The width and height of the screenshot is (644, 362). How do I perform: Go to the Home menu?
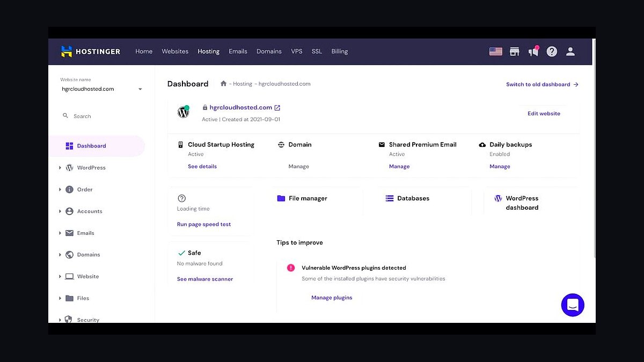tap(144, 51)
